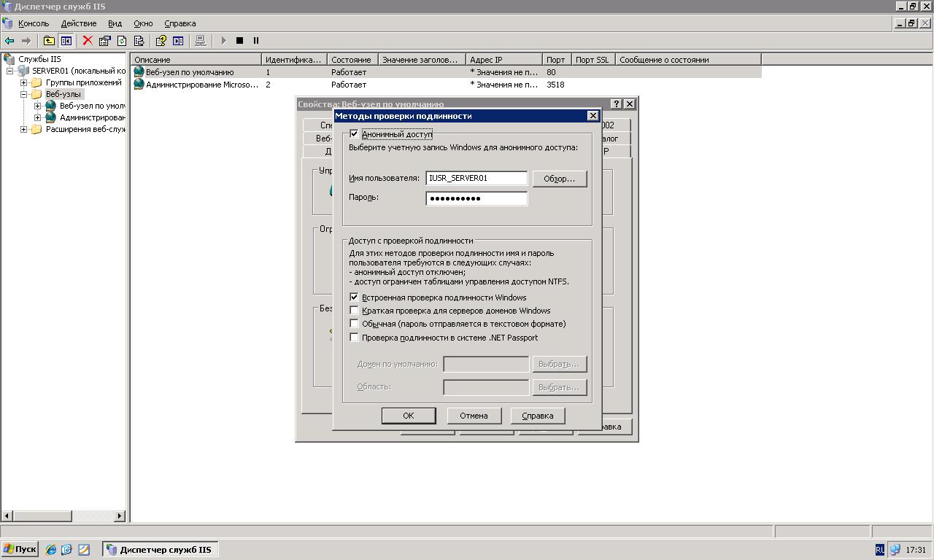Click the Back arrow in the toolbar
This screenshot has height=560, width=934.
coord(9,41)
